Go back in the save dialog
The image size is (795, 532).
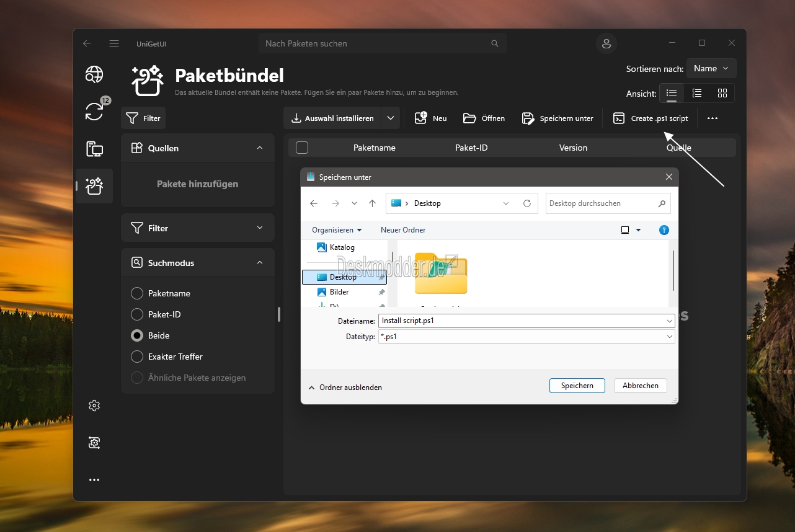pyautogui.click(x=314, y=203)
